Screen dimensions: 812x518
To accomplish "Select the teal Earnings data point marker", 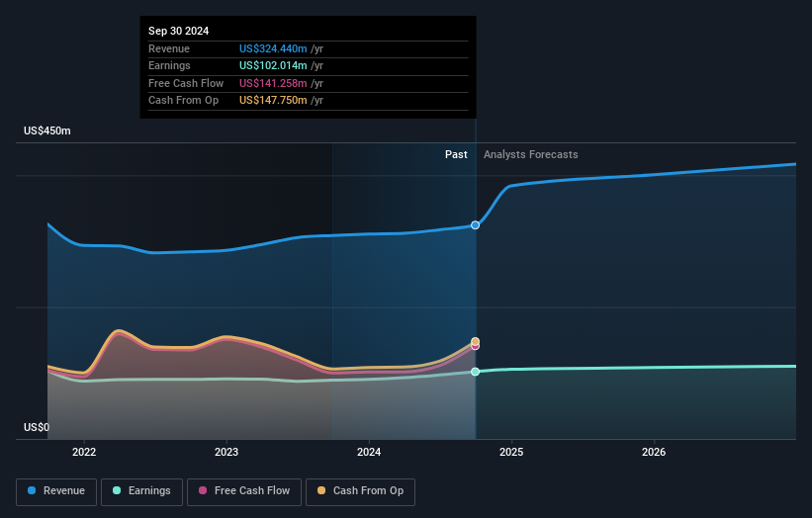I will coord(475,372).
